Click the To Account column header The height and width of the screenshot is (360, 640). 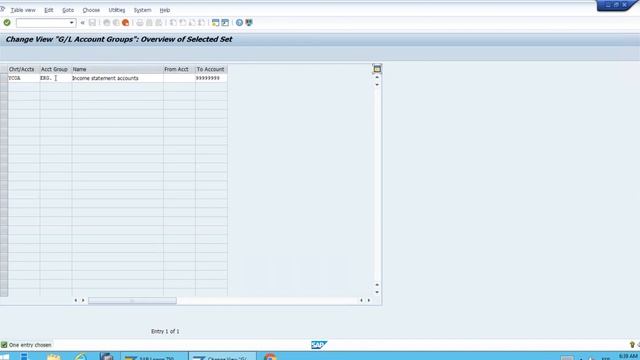pyautogui.click(x=211, y=69)
